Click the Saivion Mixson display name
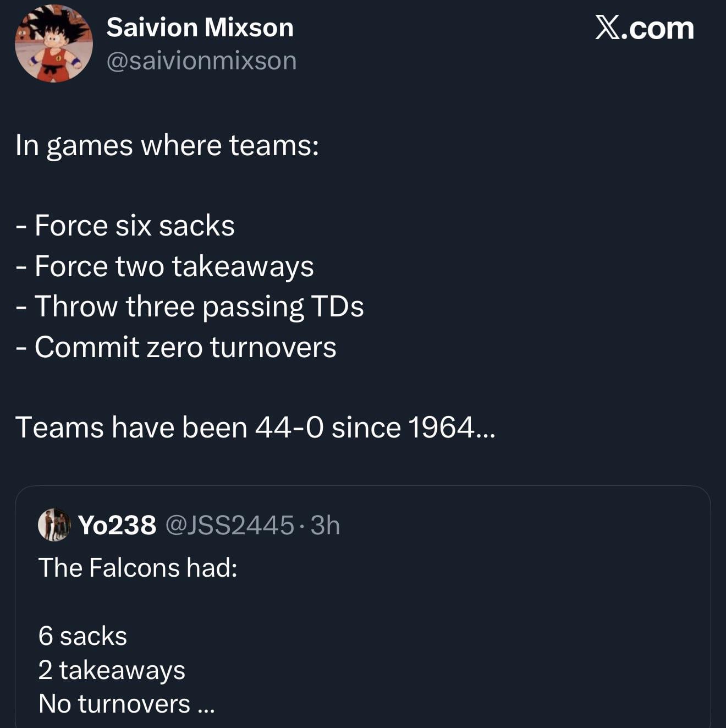726x728 pixels. 200,28
